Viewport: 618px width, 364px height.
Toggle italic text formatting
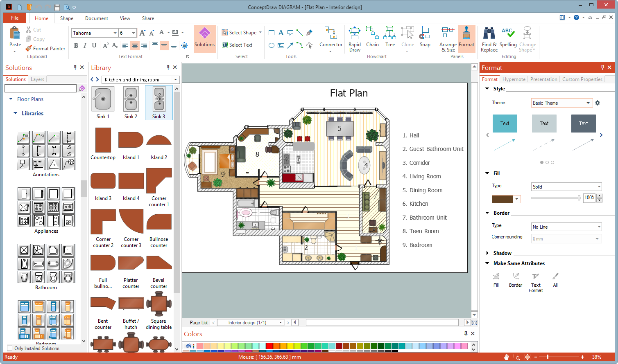coord(85,45)
